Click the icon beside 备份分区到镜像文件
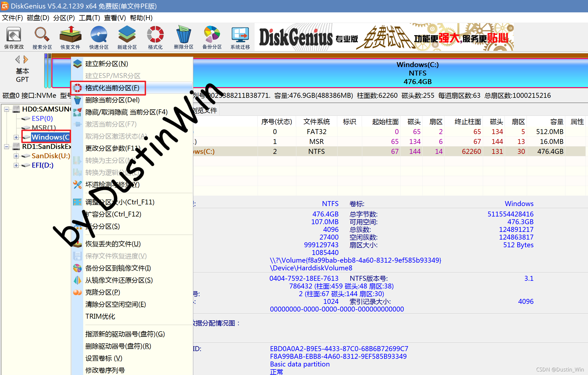 coord(77,268)
